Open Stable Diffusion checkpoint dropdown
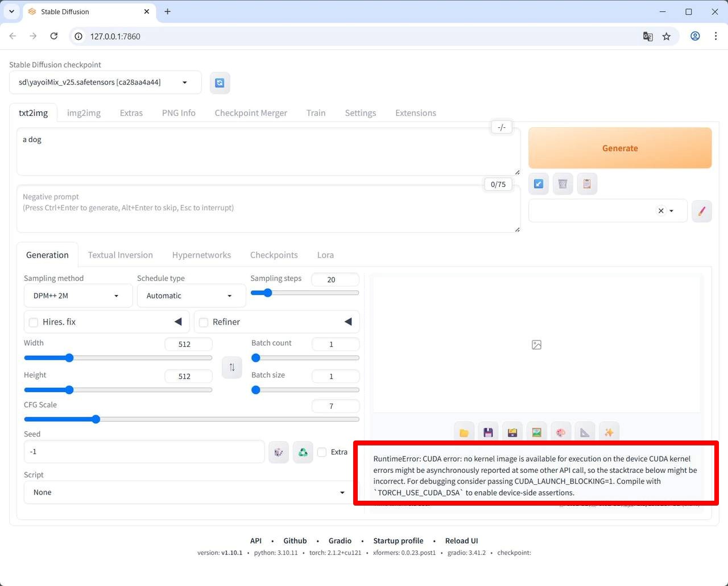Screen dimensions: 728x586 click(105, 82)
